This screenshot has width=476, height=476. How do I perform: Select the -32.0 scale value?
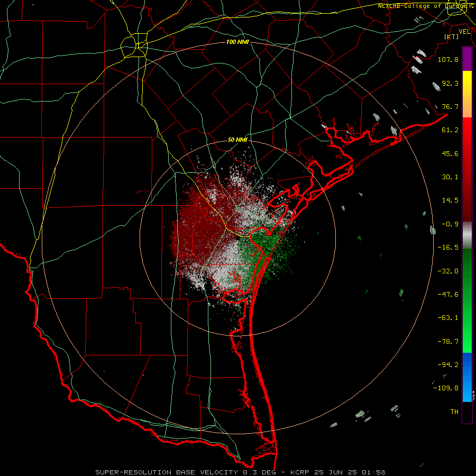pos(448,271)
